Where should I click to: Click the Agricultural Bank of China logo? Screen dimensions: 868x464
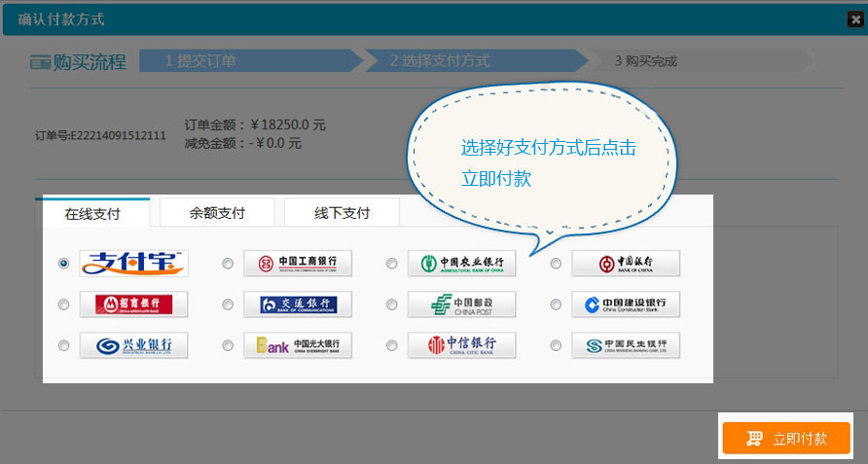click(x=461, y=264)
